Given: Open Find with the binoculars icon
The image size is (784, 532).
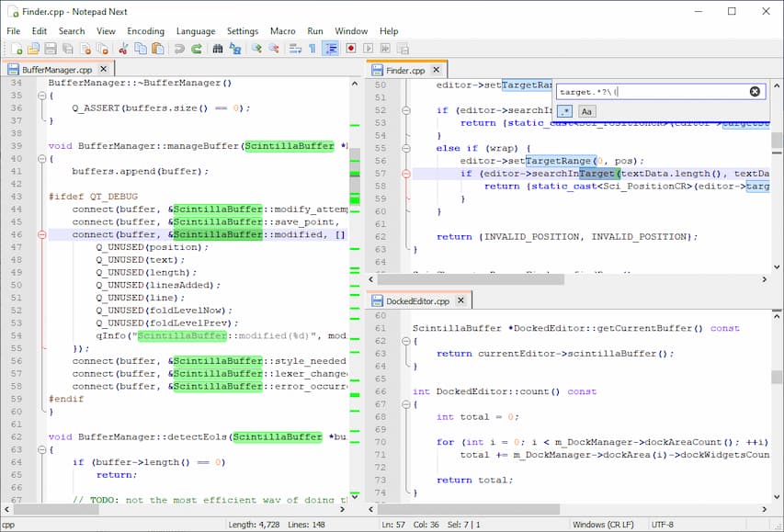Looking at the screenshot, I should pyautogui.click(x=218, y=49).
